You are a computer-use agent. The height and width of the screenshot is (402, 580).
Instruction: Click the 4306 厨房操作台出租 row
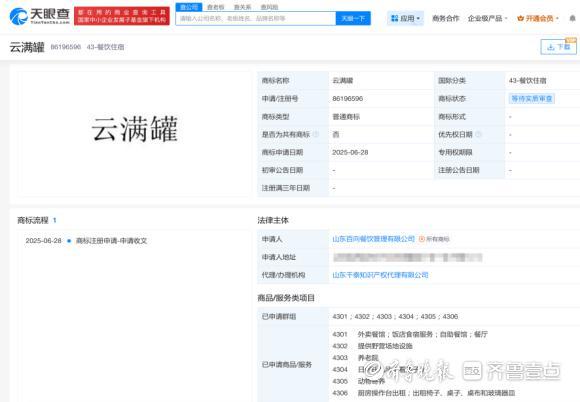click(424, 393)
